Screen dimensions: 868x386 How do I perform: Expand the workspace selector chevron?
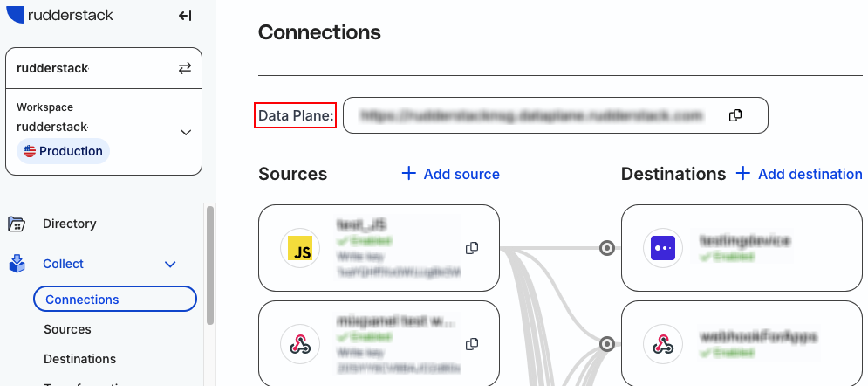[x=186, y=133]
